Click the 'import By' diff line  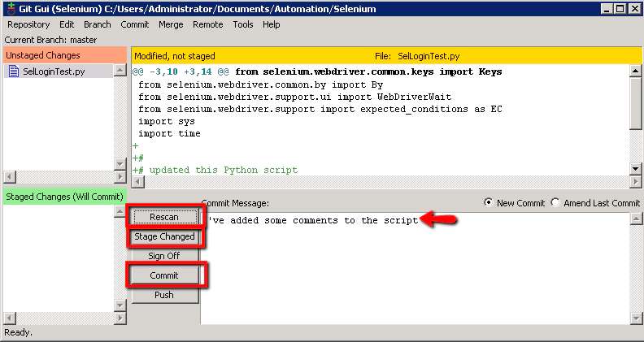260,85
